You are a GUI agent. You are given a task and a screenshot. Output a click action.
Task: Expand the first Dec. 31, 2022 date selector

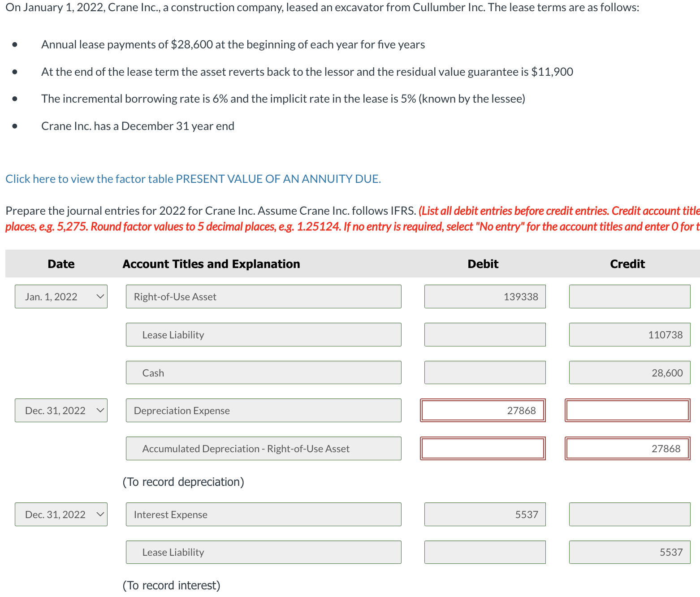click(x=61, y=410)
